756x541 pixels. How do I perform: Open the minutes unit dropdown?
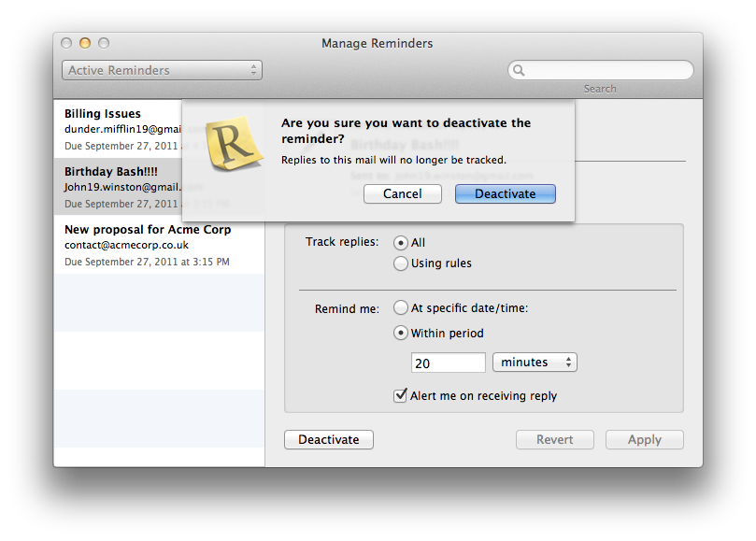tap(535, 363)
